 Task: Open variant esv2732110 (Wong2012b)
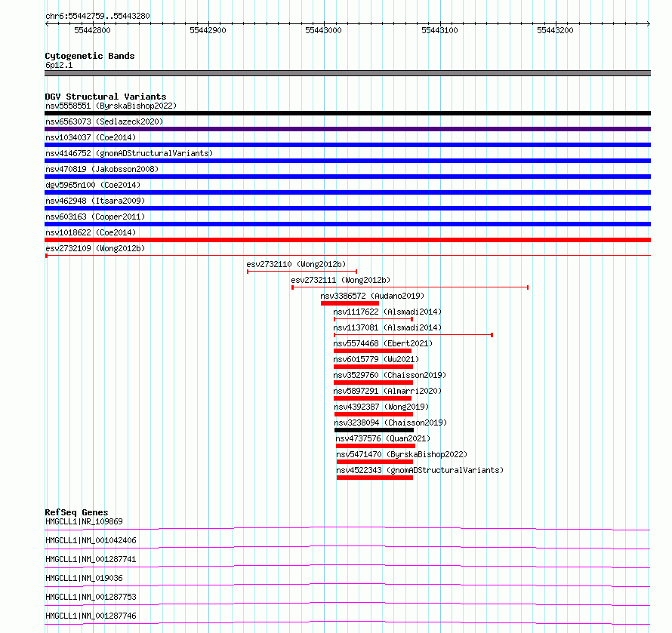pos(296,264)
